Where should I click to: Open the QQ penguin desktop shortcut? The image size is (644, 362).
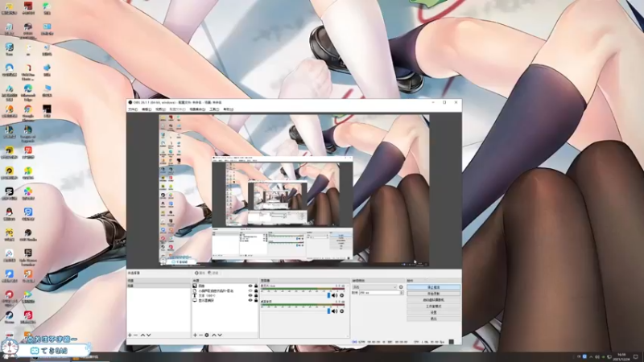pyautogui.click(x=9, y=214)
